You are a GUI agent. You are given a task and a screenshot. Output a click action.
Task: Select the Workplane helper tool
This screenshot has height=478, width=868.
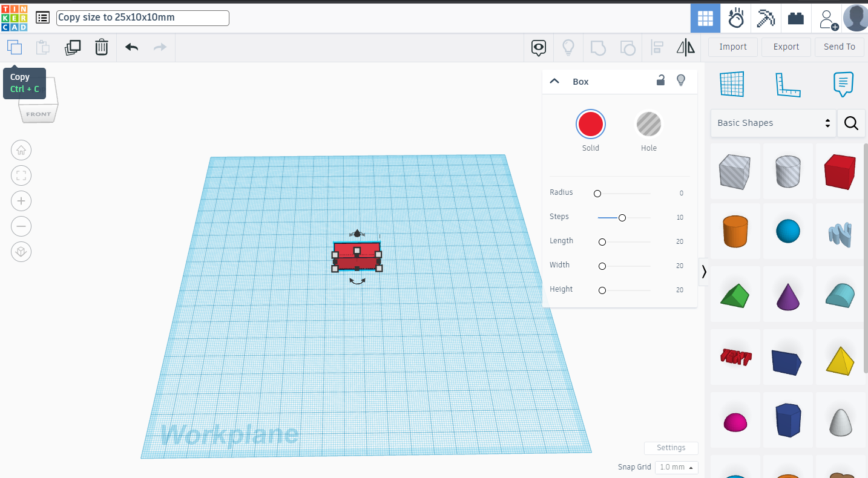click(x=732, y=83)
